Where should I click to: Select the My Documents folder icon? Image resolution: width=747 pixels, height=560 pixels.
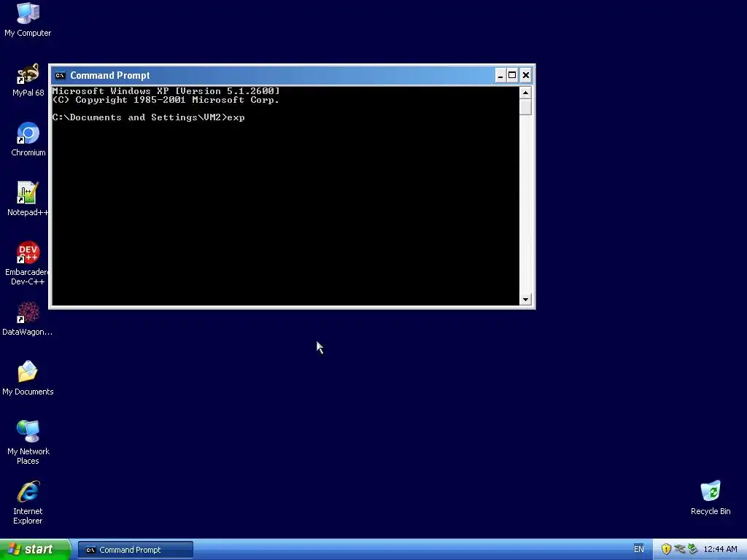pyautogui.click(x=28, y=378)
